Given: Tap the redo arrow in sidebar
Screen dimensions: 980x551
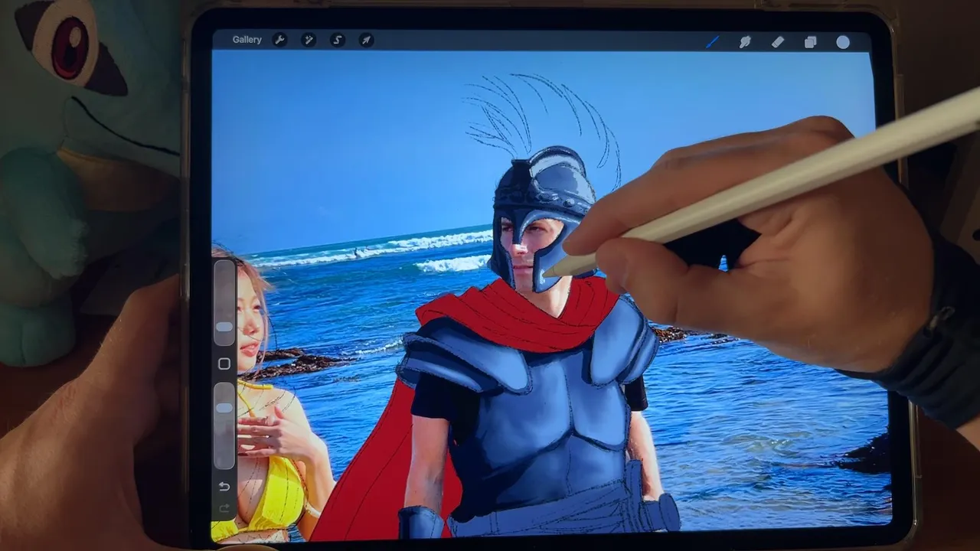Looking at the screenshot, I should [x=224, y=508].
